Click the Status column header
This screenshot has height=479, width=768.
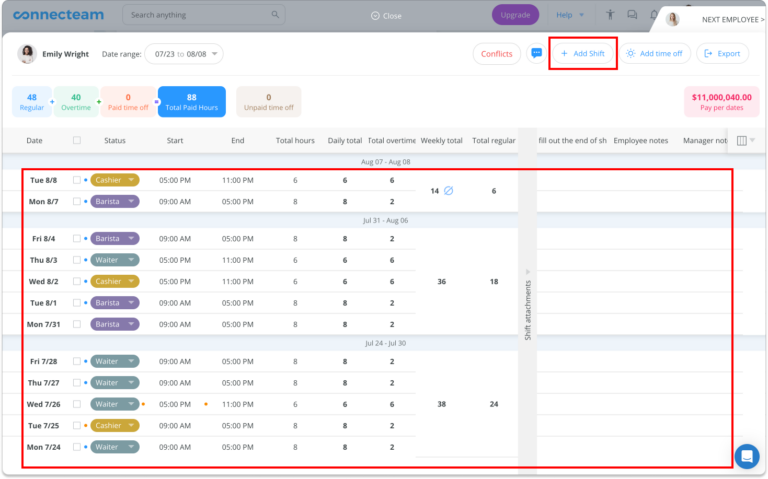[x=115, y=141]
